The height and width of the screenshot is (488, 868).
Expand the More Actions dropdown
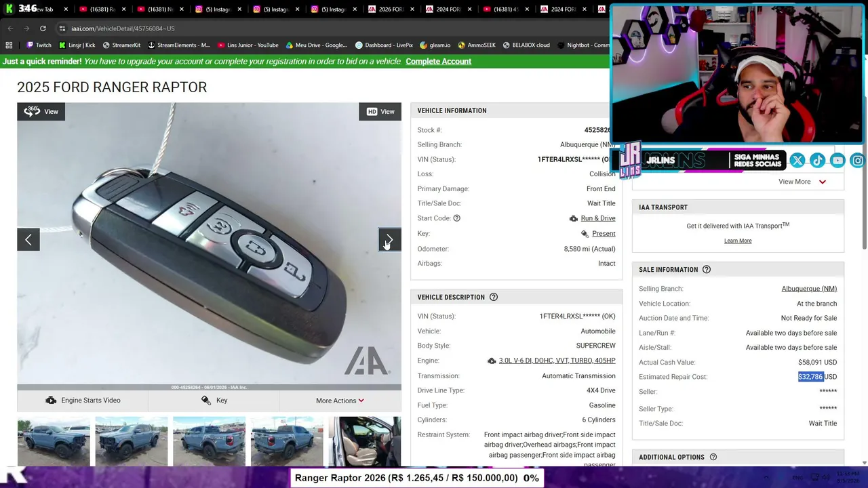(x=340, y=401)
